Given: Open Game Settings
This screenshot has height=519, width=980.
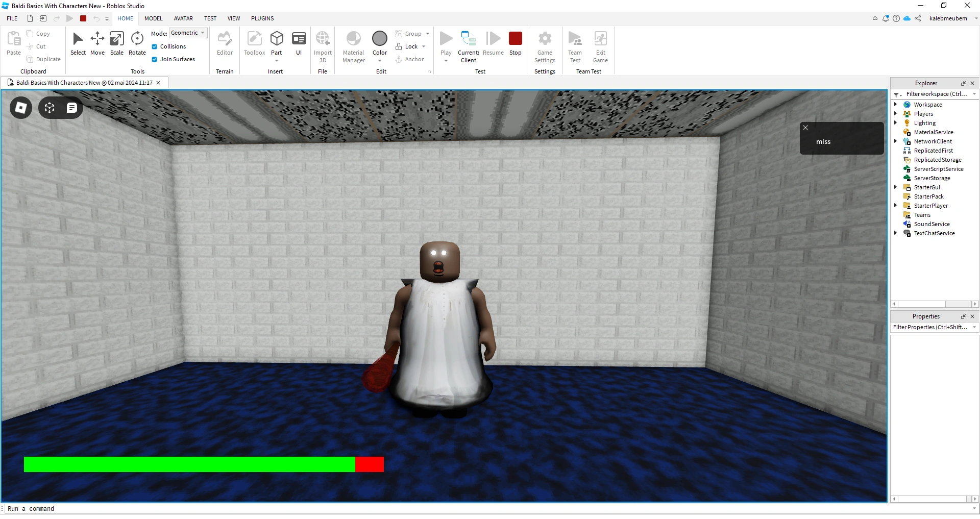Looking at the screenshot, I should pyautogui.click(x=545, y=46).
